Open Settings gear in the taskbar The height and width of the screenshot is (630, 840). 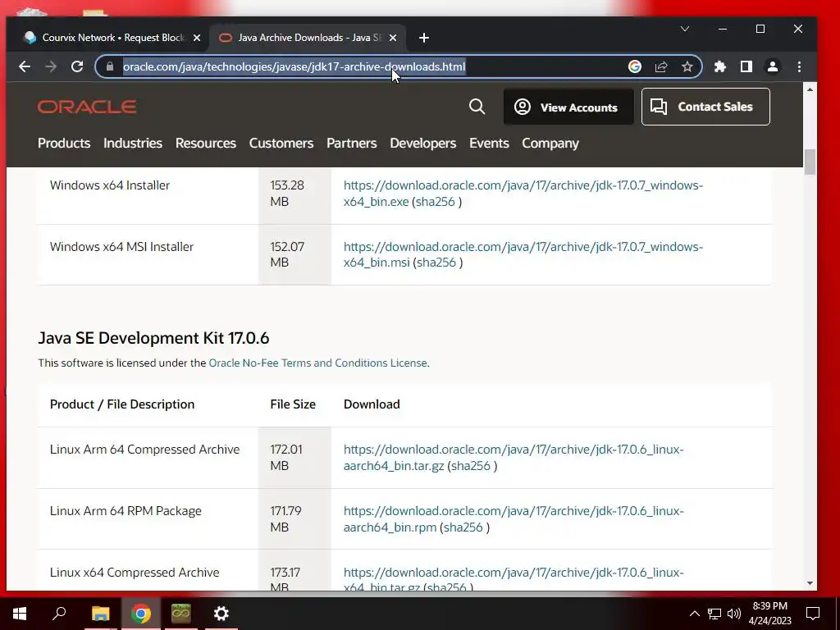tap(221, 614)
